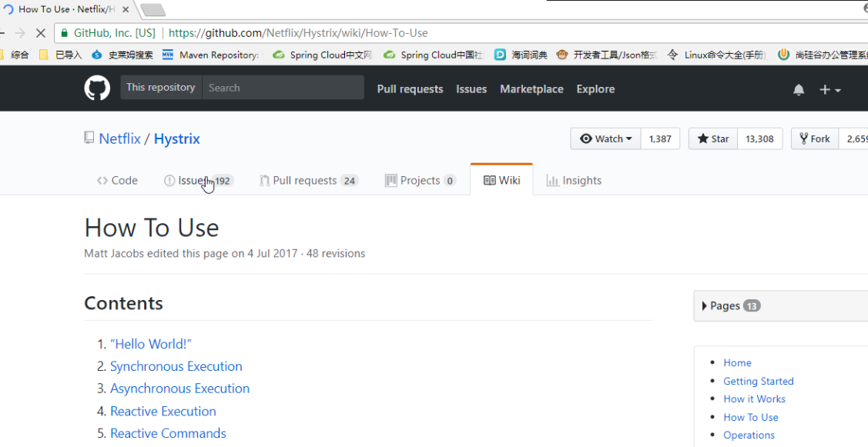Open the Hystrix repository link
The width and height of the screenshot is (868, 447).
pos(176,138)
